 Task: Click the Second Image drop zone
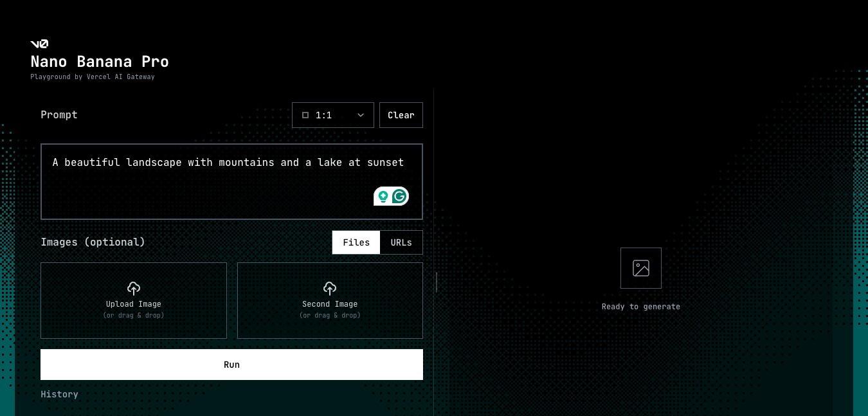tap(330, 300)
